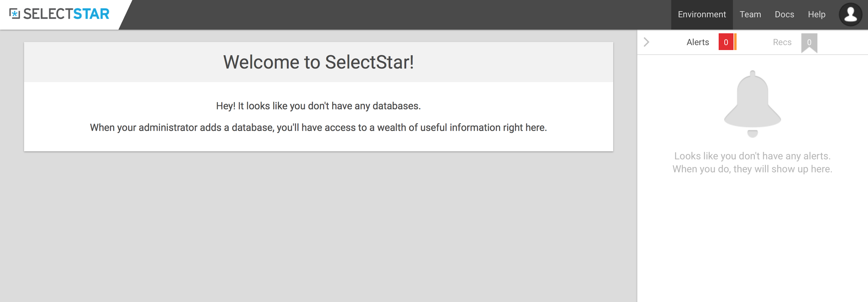Open the user profile avatar menu

pyautogui.click(x=850, y=15)
